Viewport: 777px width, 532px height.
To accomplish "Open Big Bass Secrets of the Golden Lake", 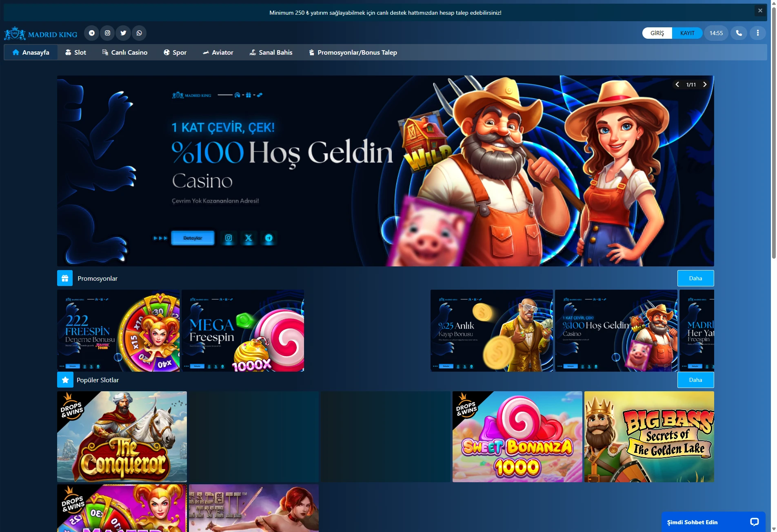I will pyautogui.click(x=649, y=437).
